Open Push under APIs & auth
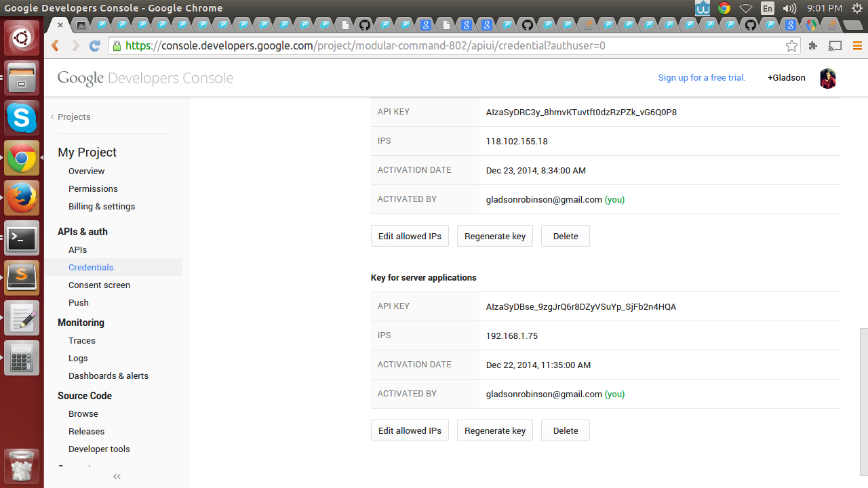868x488 pixels. pyautogui.click(x=79, y=302)
